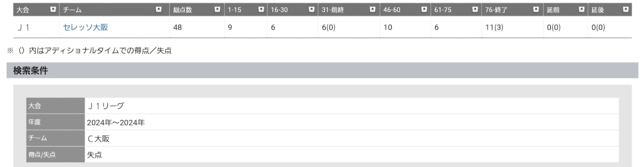Sort by 16-30 minutes arrow icon
The image size is (644, 167).
[x=312, y=10]
